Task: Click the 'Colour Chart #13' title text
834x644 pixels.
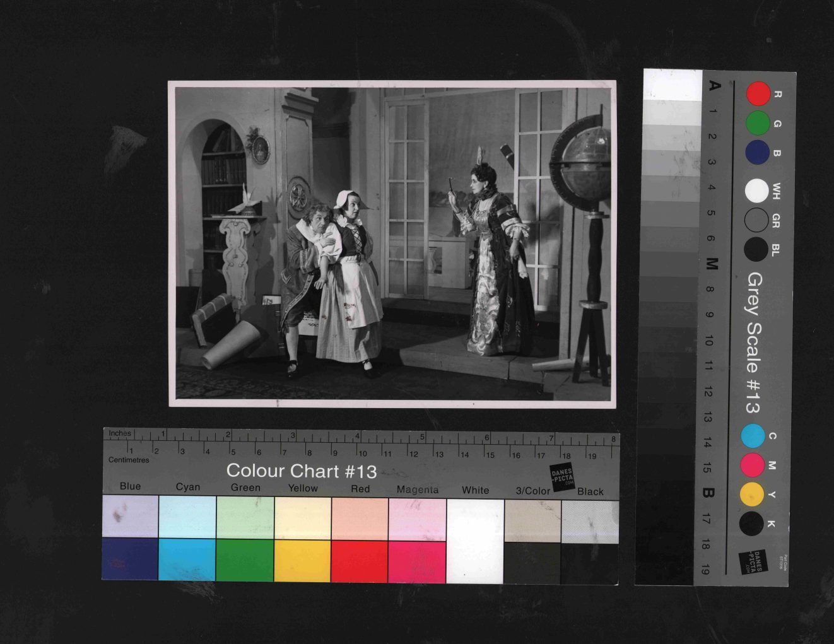Action: [x=301, y=471]
